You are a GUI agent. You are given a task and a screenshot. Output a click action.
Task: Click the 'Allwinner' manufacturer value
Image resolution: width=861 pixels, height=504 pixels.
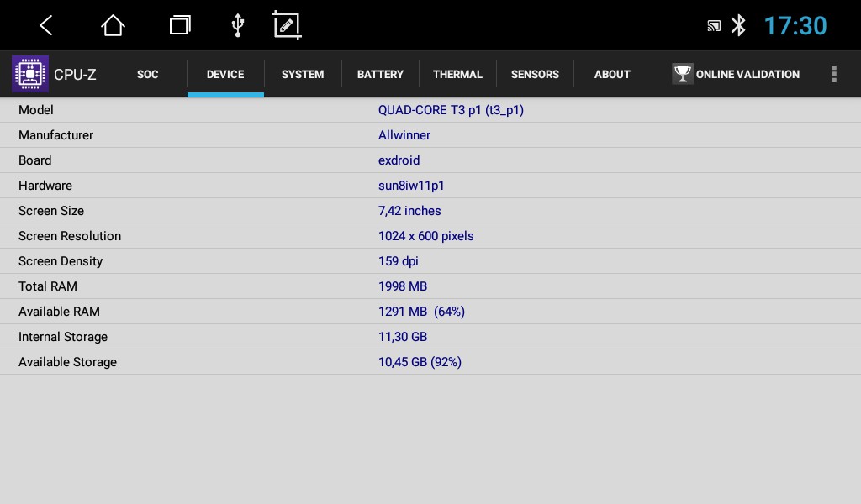pyautogui.click(x=404, y=135)
